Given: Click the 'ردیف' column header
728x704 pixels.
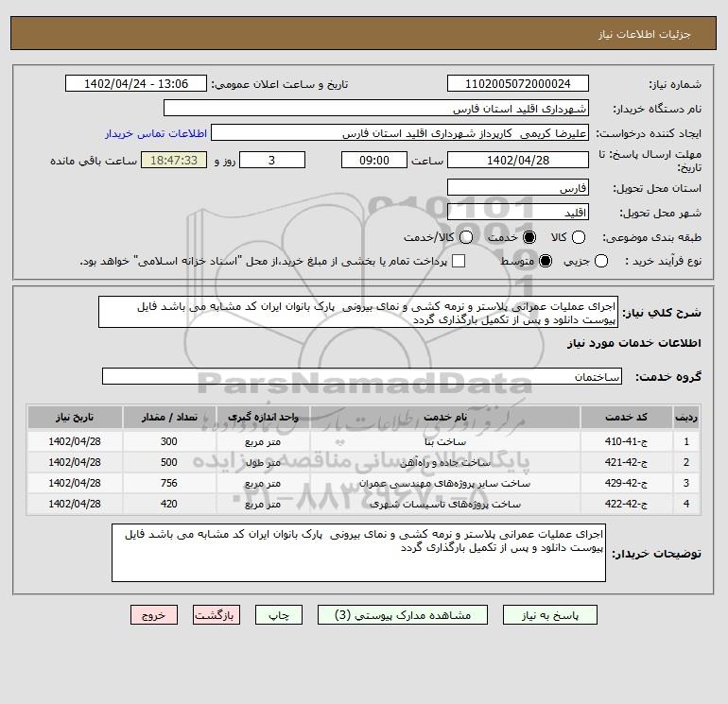Looking at the screenshot, I should coord(686,417).
